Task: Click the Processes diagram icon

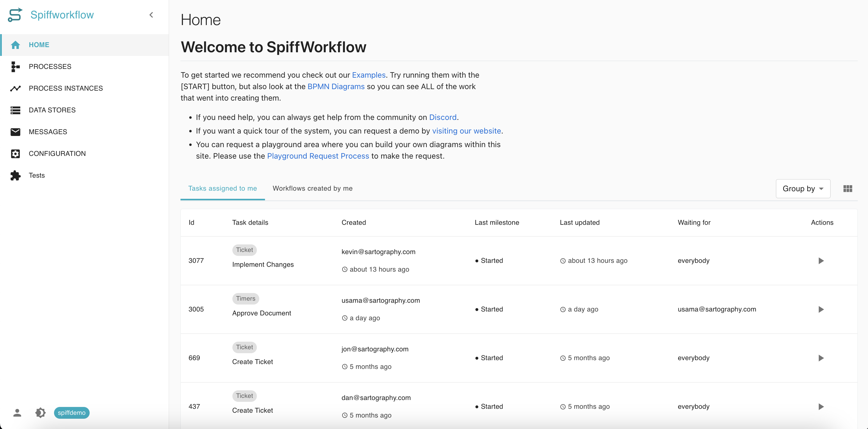Action: point(15,66)
